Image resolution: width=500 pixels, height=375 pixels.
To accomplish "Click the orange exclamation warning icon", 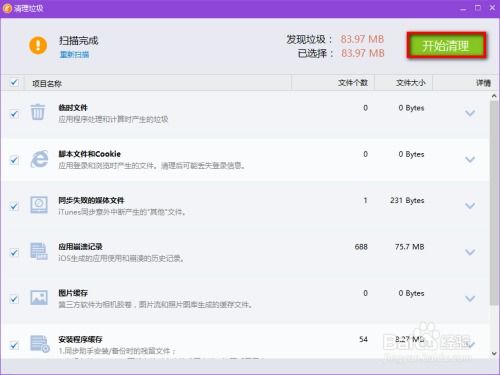I will pos(38,45).
